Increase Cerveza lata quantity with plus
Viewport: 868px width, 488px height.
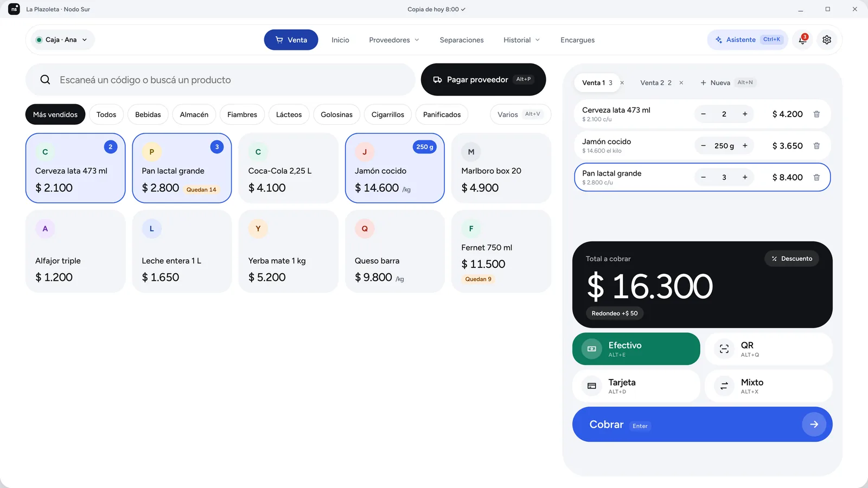tap(745, 114)
